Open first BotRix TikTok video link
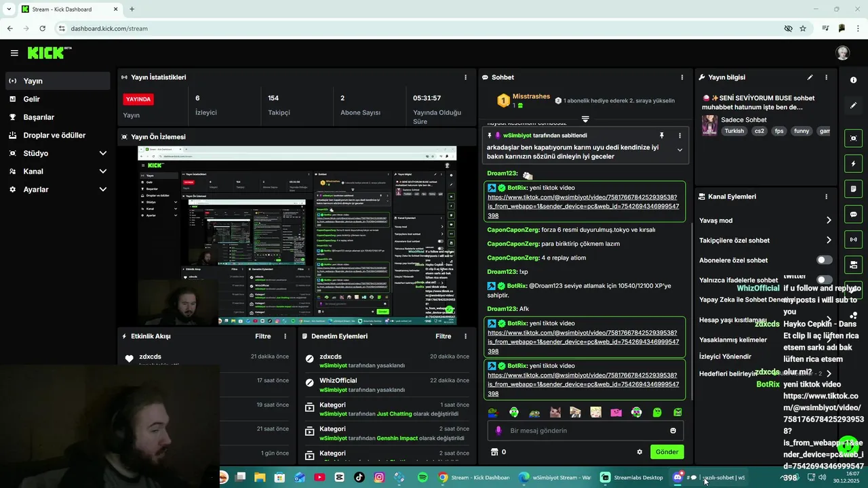The width and height of the screenshot is (868, 488). 583,206
